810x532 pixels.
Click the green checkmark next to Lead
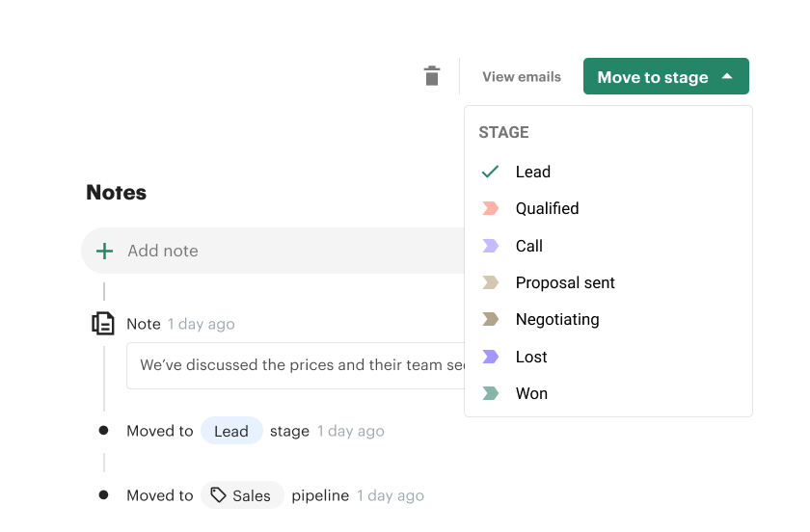(x=490, y=172)
